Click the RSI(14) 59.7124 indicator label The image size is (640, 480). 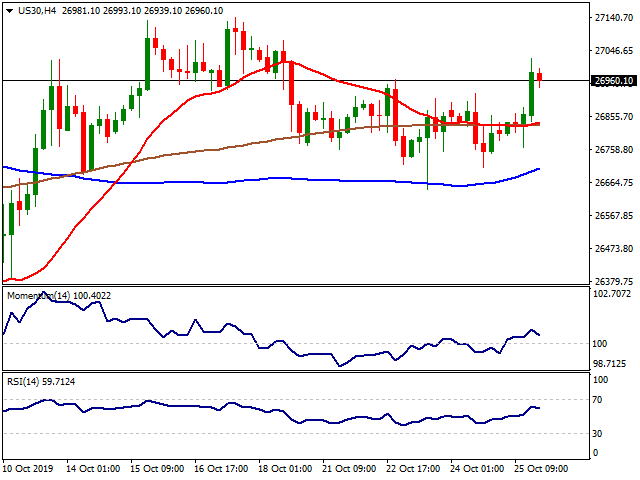(x=41, y=382)
